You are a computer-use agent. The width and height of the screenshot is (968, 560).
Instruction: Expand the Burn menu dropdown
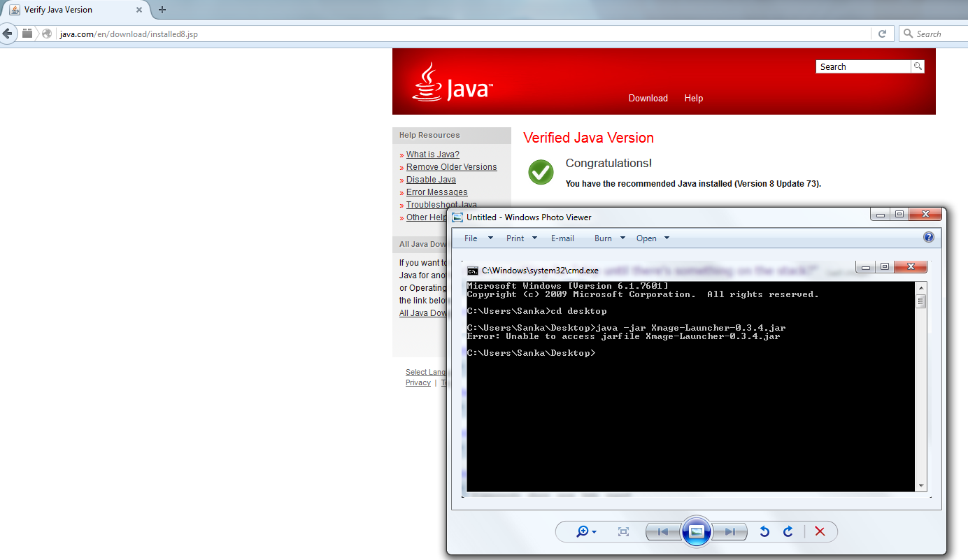pyautogui.click(x=609, y=238)
